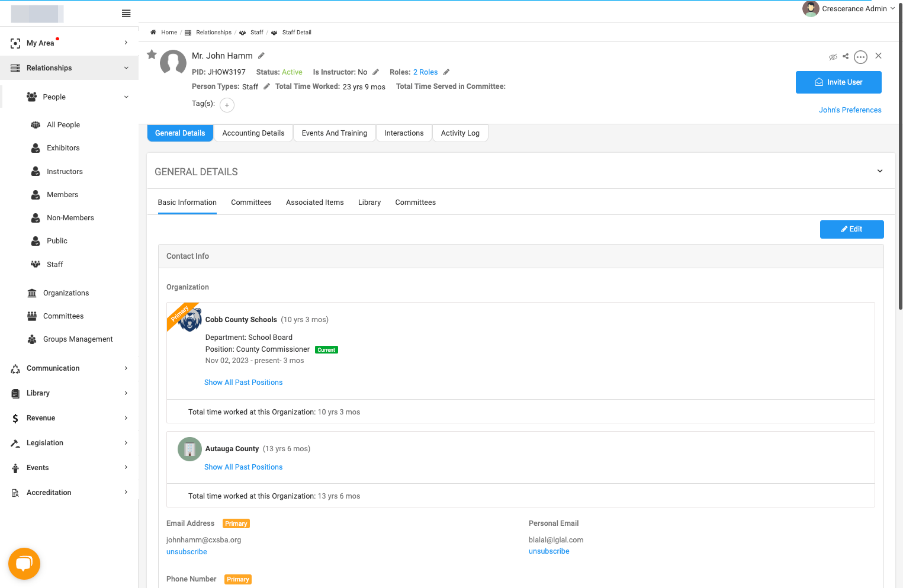Viewport: 903px width, 588px height.
Task: Open the 2 Roles link
Action: [x=426, y=72]
